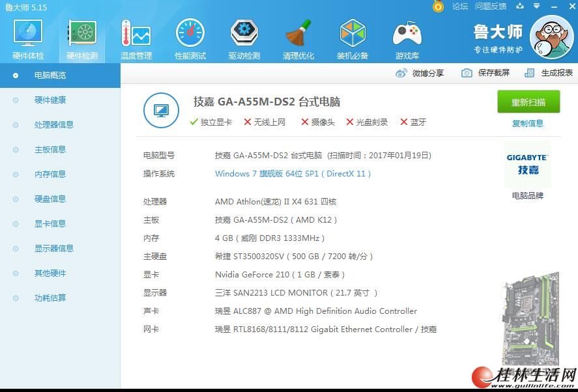Click the green 重新扫描 rescan button

pyautogui.click(x=528, y=102)
